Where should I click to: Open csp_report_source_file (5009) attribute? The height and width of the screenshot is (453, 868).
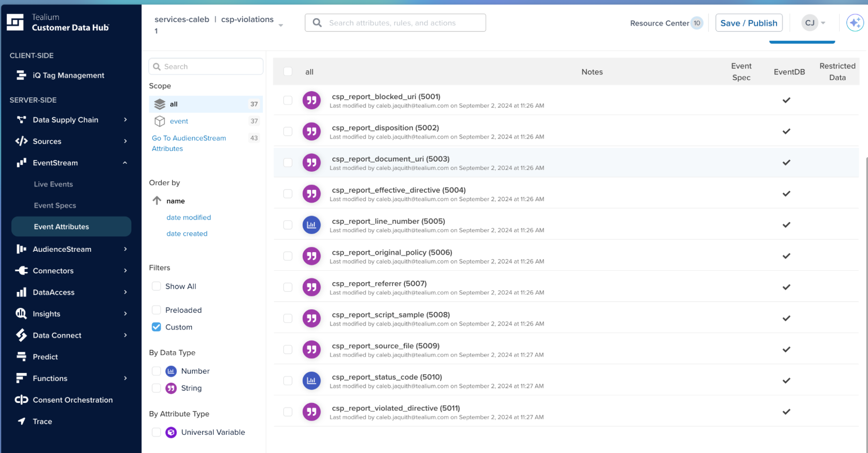point(386,346)
